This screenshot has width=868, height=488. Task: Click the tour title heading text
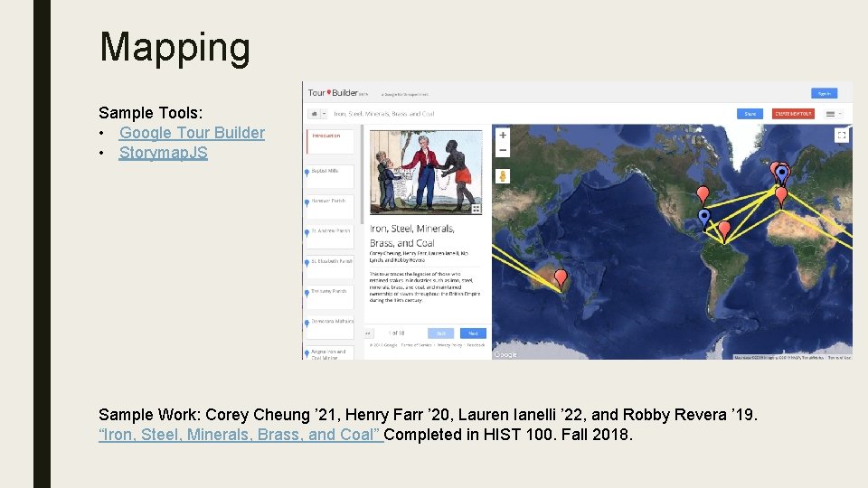[412, 236]
